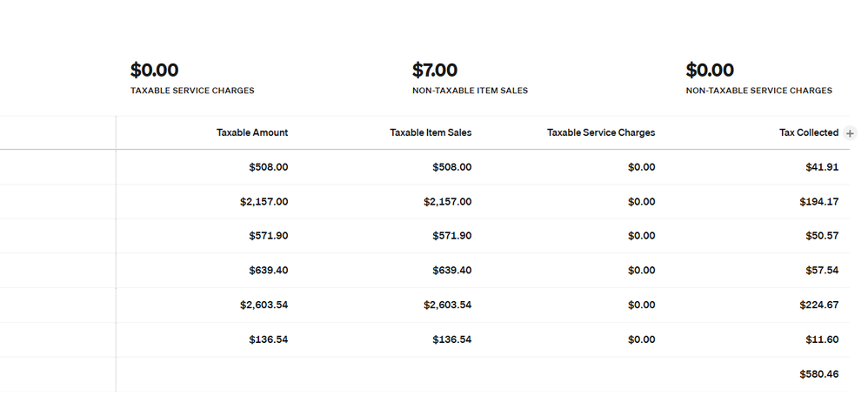Click the $41.91 tax collected cell
The image size is (868, 403).
[x=822, y=167]
